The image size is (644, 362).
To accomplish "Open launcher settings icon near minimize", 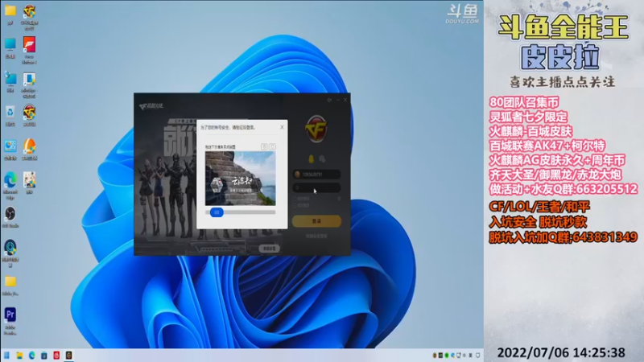I will coord(329,100).
